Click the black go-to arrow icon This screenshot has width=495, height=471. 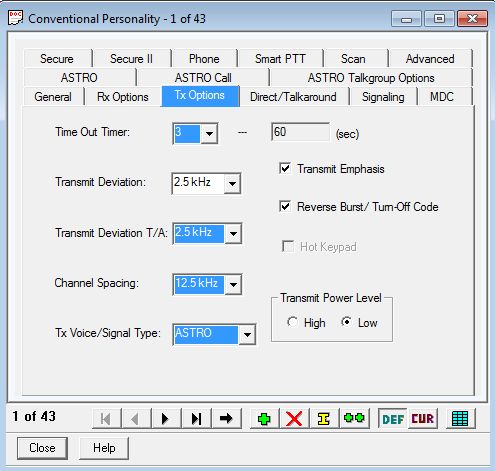226,418
